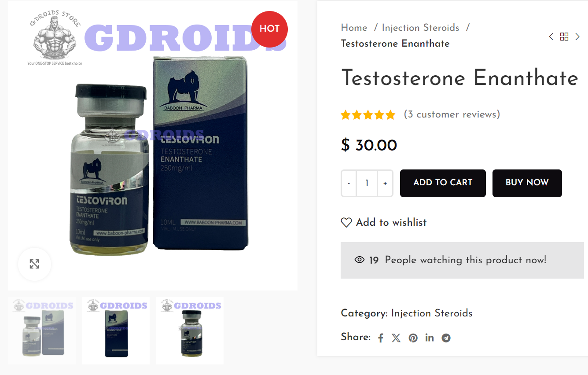The image size is (588, 375).
Task: Go to next product arrow
Action: [x=577, y=37]
